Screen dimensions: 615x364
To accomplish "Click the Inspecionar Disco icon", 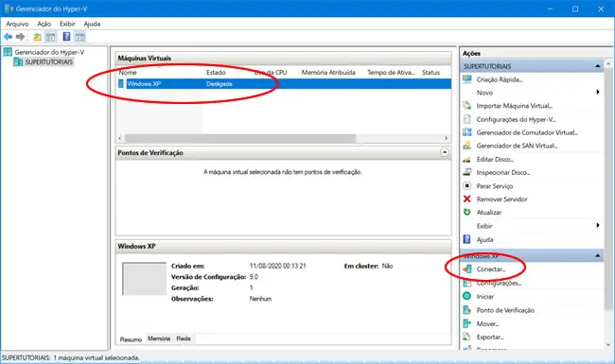I will [x=467, y=172].
